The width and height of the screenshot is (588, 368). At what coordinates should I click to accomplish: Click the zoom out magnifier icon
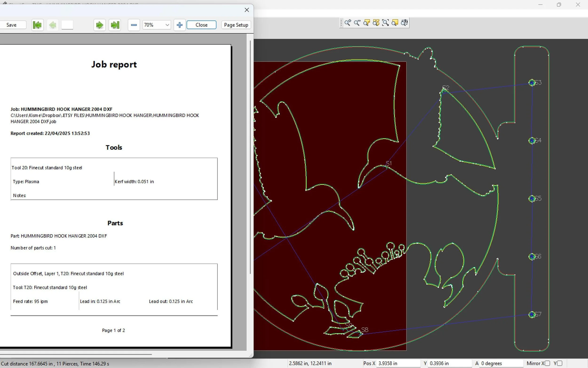[357, 23]
